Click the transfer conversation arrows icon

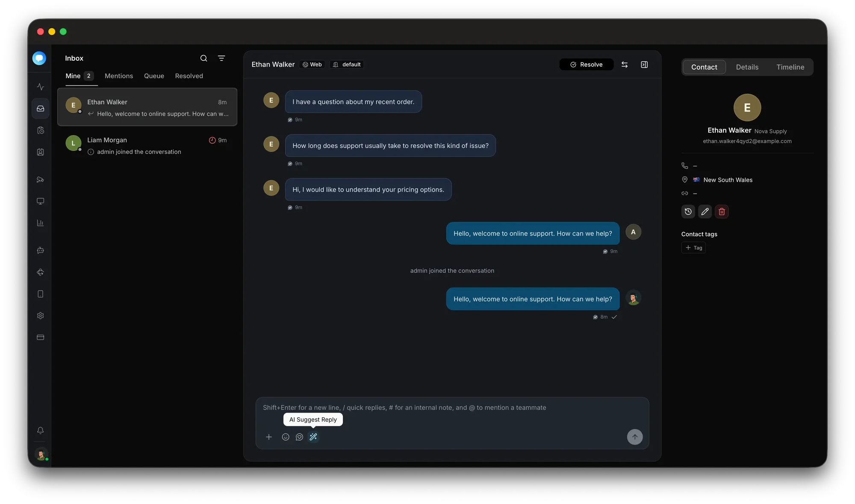[x=625, y=65]
